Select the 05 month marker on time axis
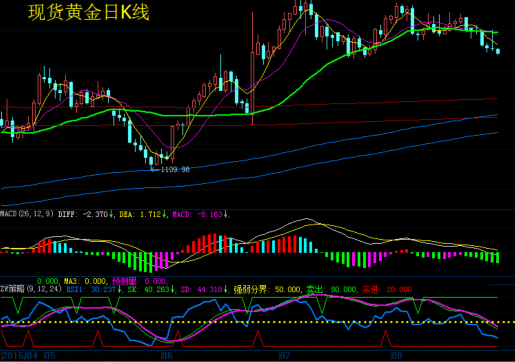 coord(50,355)
